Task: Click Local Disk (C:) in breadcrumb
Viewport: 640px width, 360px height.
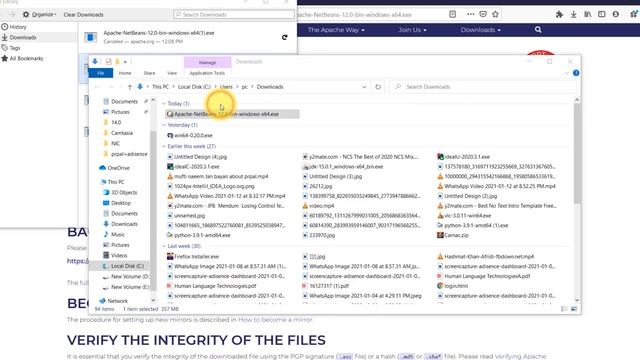Action: click(x=194, y=87)
